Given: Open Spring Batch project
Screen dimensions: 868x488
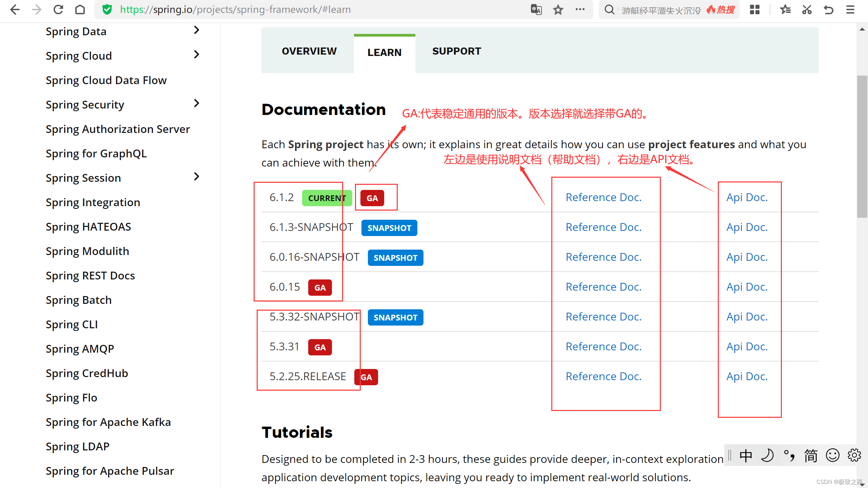Looking at the screenshot, I should coord(79,300).
